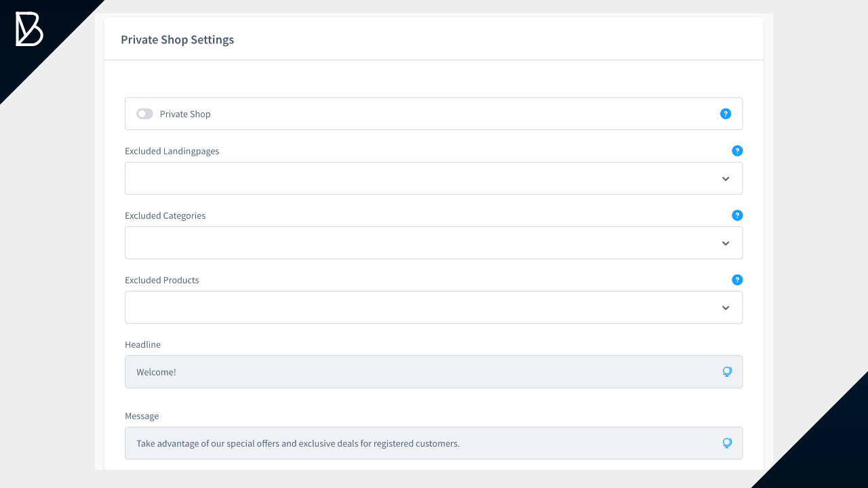Click the Message text input field
868x488 pixels.
click(x=420, y=443)
